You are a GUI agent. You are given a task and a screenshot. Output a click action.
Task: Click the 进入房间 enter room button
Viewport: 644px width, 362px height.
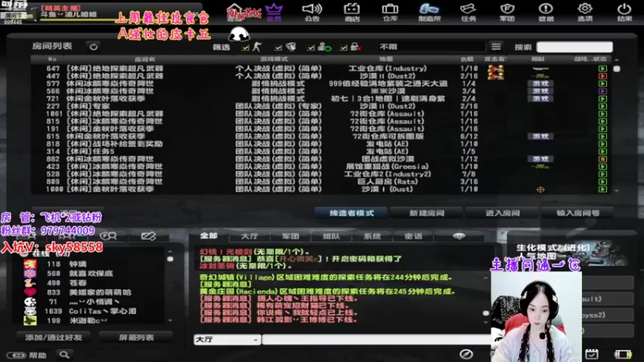click(502, 213)
